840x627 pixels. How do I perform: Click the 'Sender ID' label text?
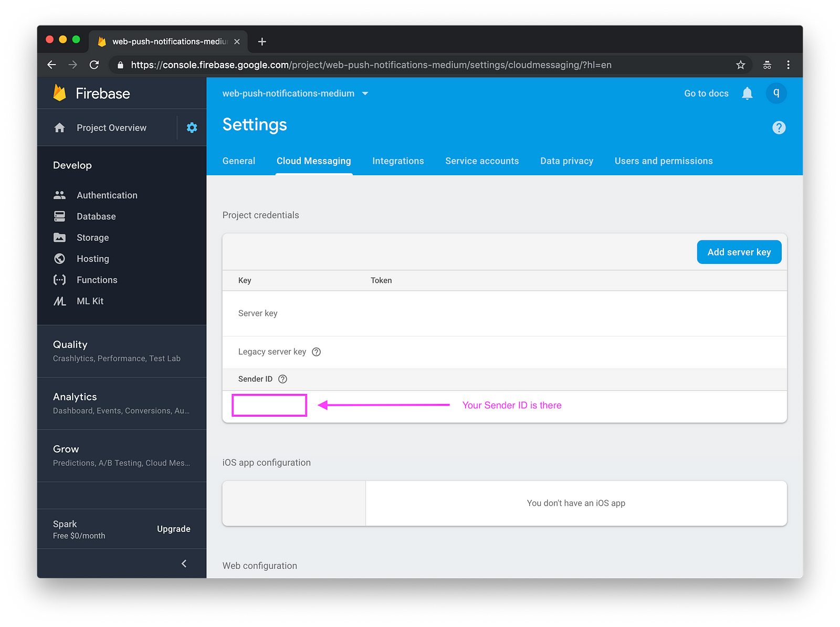pos(255,379)
